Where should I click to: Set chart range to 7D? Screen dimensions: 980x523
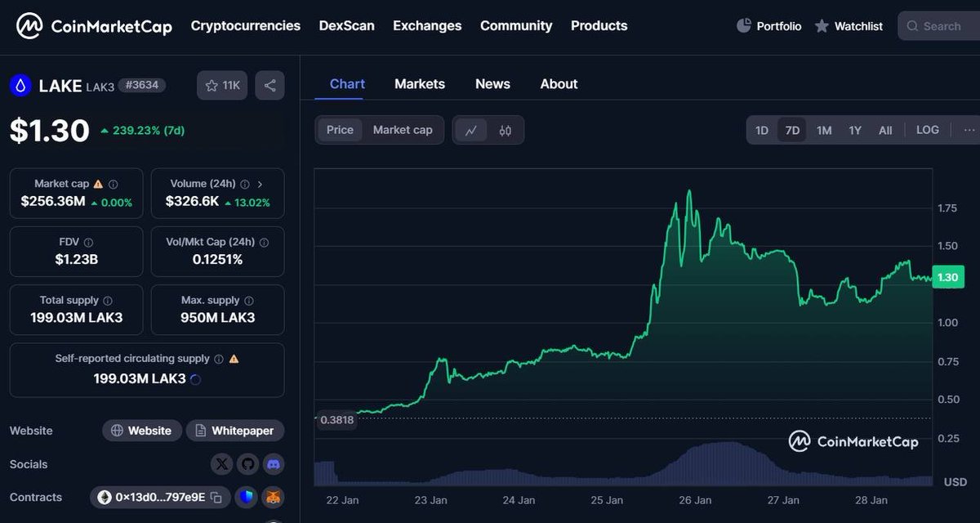coord(792,130)
